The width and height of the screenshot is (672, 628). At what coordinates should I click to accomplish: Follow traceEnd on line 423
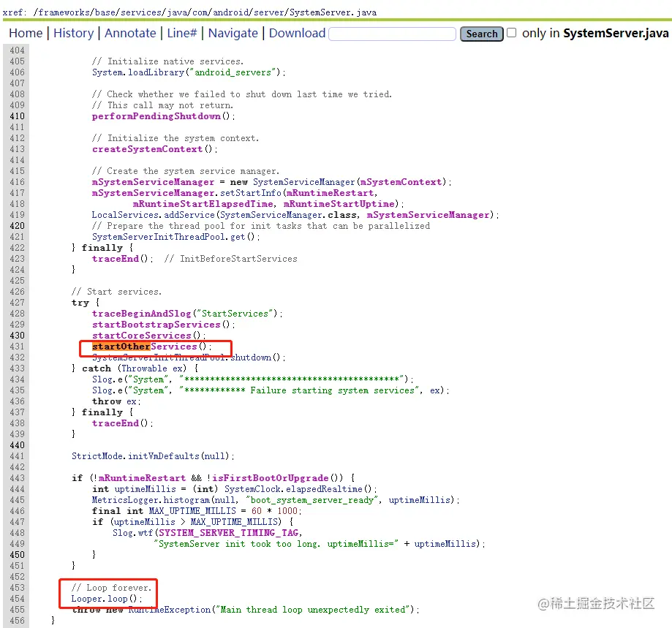116,259
